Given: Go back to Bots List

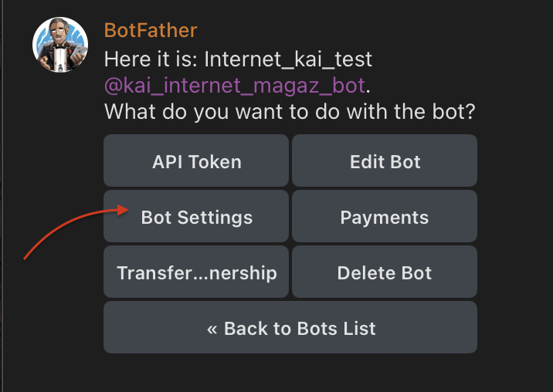Looking at the screenshot, I should pos(290,329).
